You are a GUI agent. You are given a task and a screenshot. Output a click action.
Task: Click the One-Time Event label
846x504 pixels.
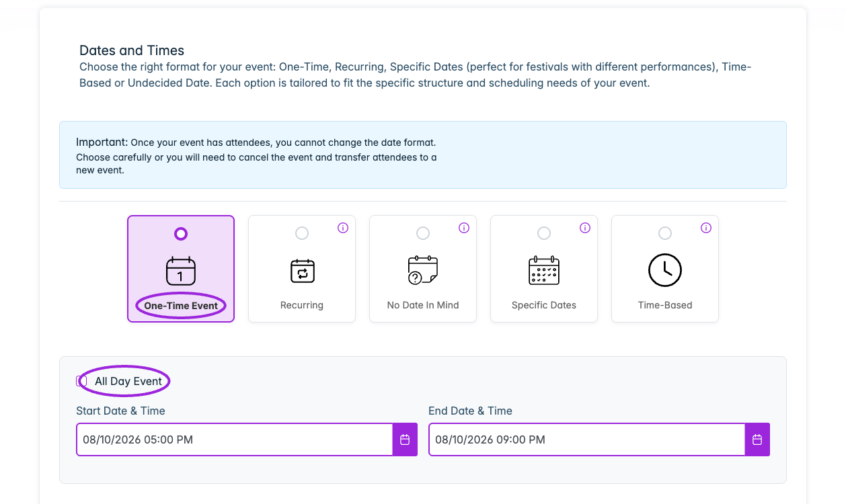tap(181, 306)
